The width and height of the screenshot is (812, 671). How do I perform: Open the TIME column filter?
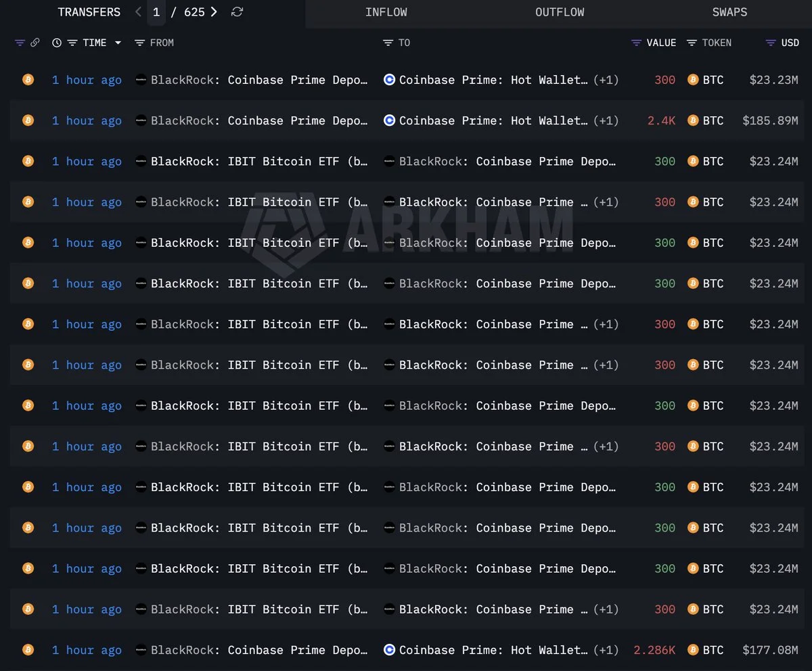[72, 43]
